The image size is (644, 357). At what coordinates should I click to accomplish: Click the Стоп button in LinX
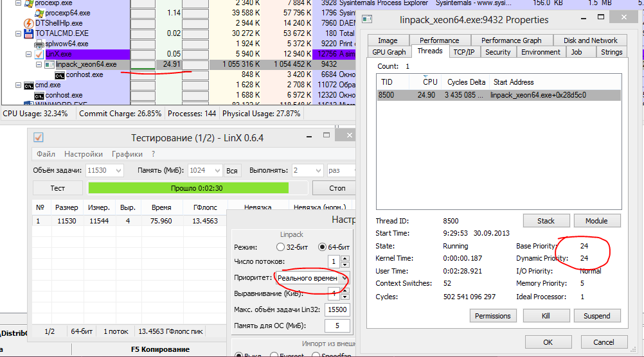point(335,188)
